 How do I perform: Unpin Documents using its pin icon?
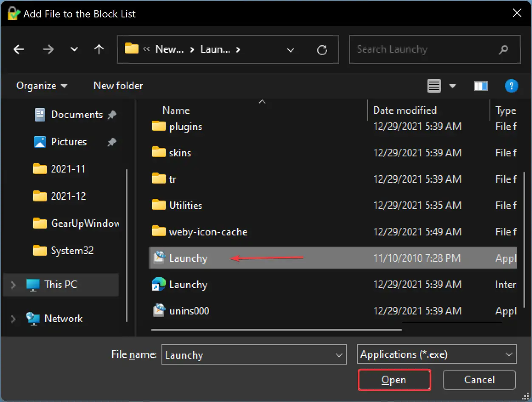(112, 115)
